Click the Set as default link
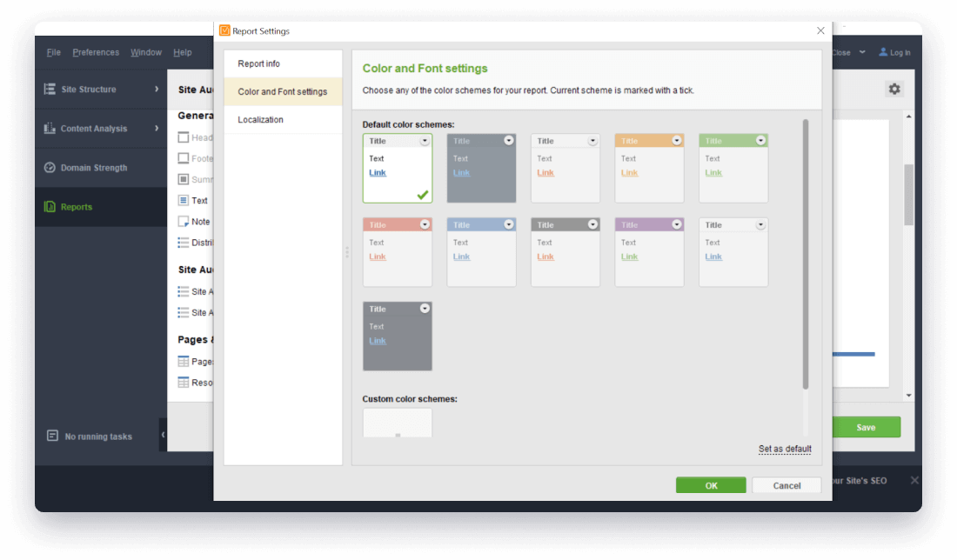Viewport: 957px width, 560px height. [785, 449]
